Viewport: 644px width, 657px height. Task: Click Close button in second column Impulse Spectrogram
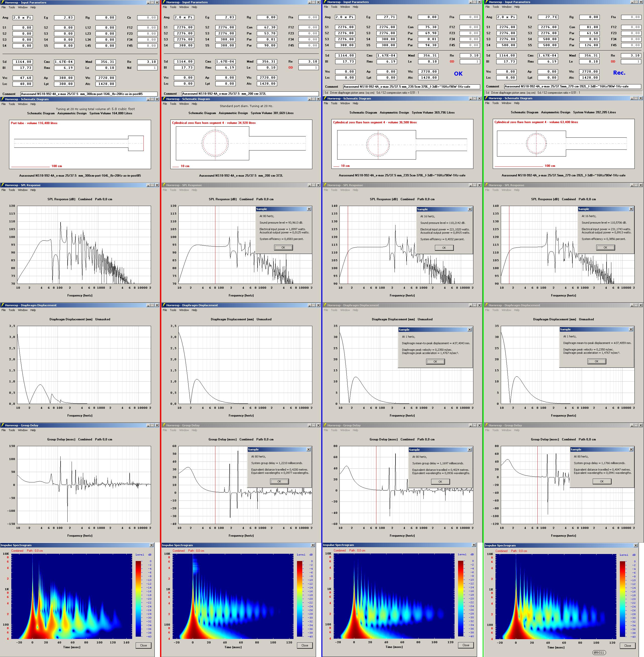pyautogui.click(x=305, y=645)
